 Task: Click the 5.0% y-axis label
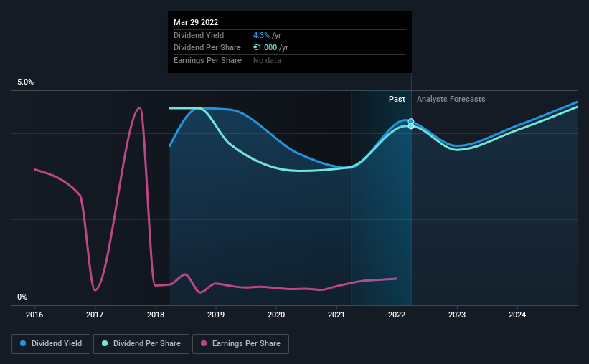[25, 82]
